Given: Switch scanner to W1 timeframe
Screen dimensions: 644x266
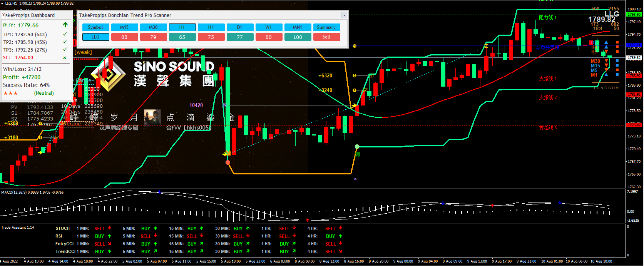Looking at the screenshot, I should 269,27.
